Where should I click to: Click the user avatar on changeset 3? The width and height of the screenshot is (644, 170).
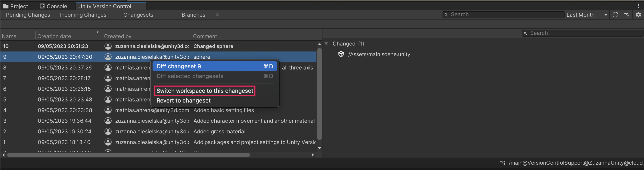(108, 121)
